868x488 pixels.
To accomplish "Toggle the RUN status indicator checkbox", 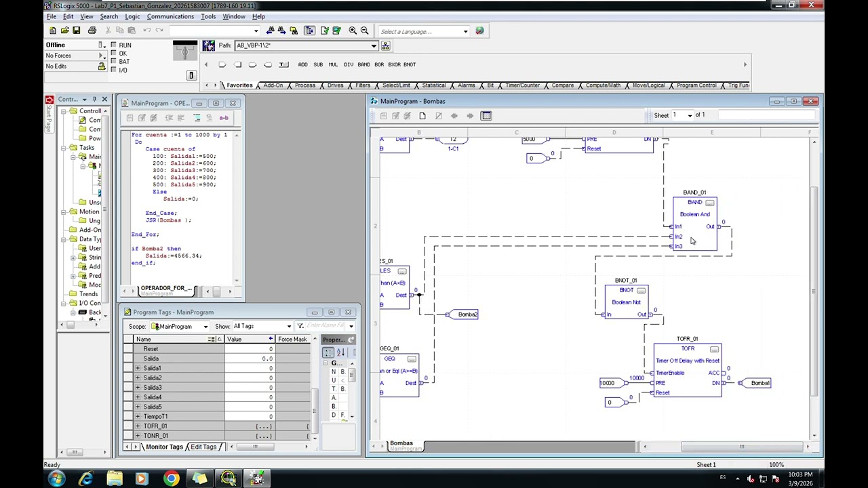I will [x=113, y=45].
